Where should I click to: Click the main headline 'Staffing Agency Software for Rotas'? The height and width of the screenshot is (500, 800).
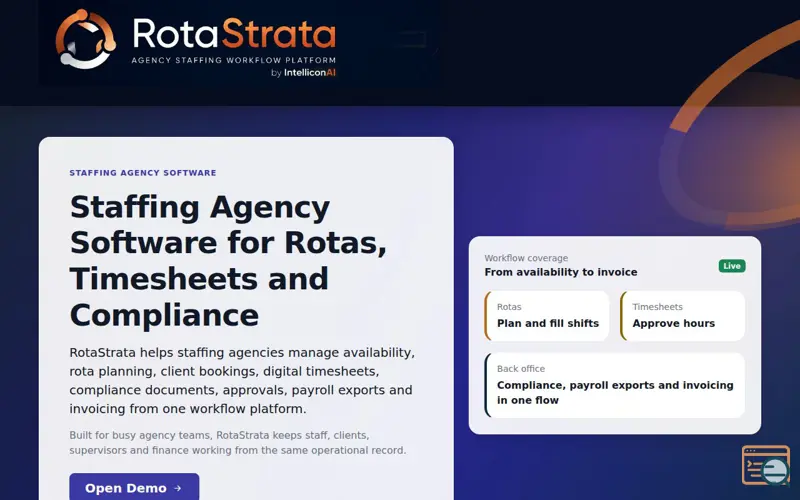pos(228,261)
